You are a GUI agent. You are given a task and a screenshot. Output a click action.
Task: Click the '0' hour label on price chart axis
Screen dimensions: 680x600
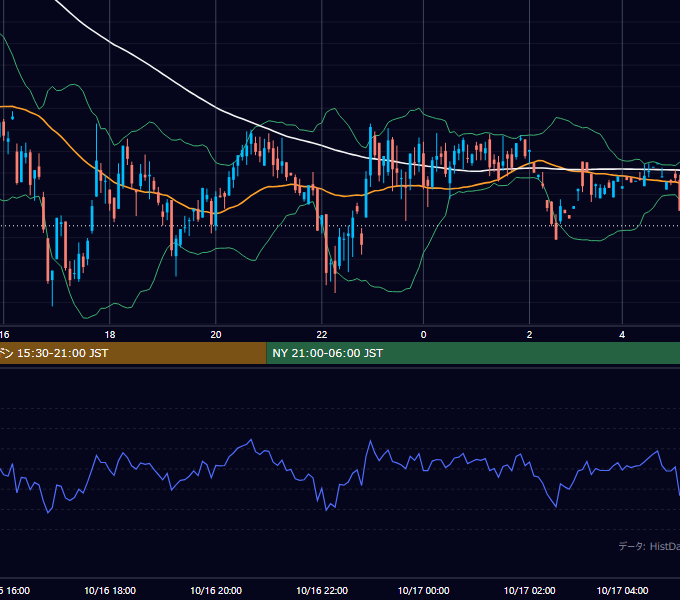pos(423,335)
